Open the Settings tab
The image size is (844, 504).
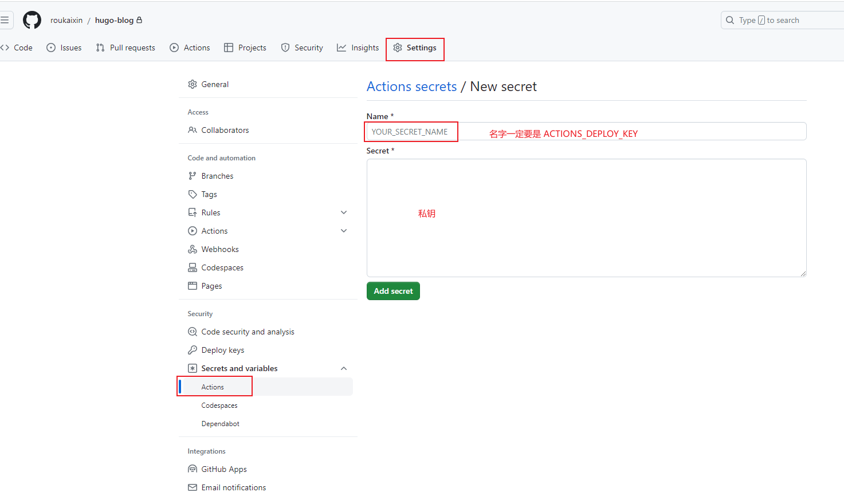(x=415, y=48)
